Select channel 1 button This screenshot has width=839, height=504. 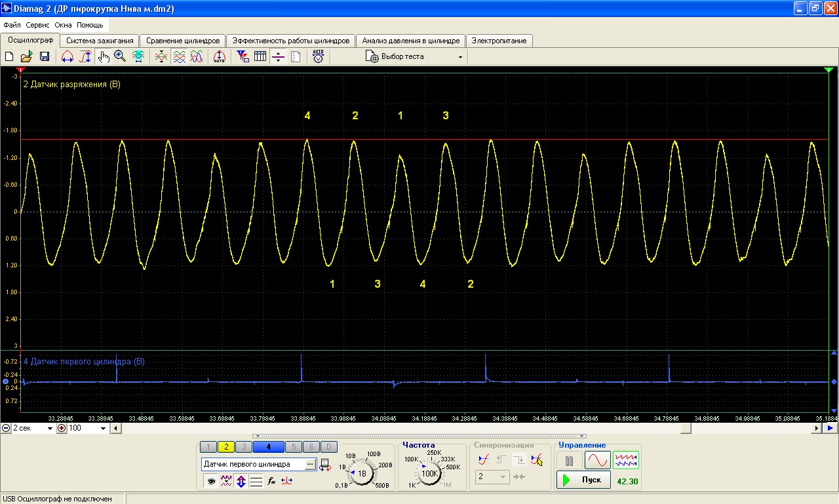[208, 447]
